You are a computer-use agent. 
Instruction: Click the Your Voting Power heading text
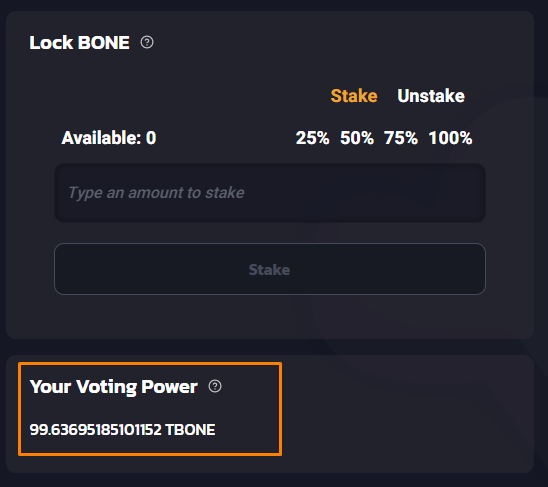point(114,387)
